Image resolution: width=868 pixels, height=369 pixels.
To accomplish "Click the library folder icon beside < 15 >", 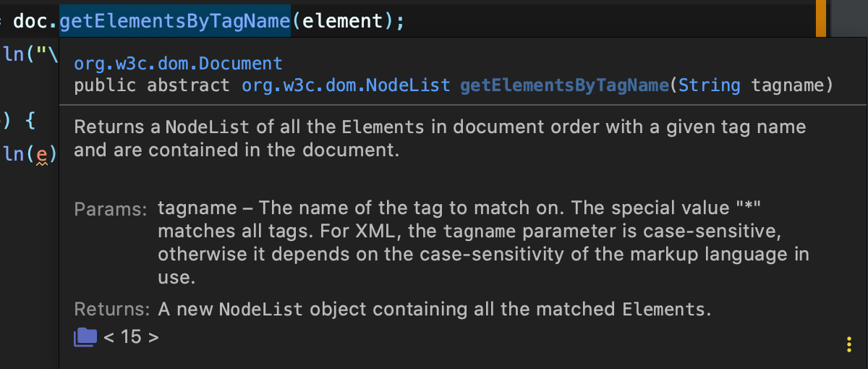I will click(x=85, y=336).
